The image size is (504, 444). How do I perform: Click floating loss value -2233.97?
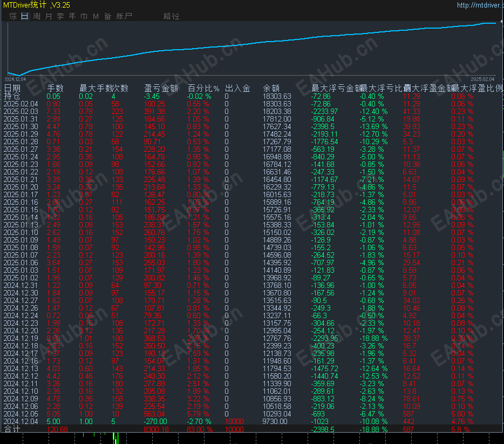(x=324, y=111)
